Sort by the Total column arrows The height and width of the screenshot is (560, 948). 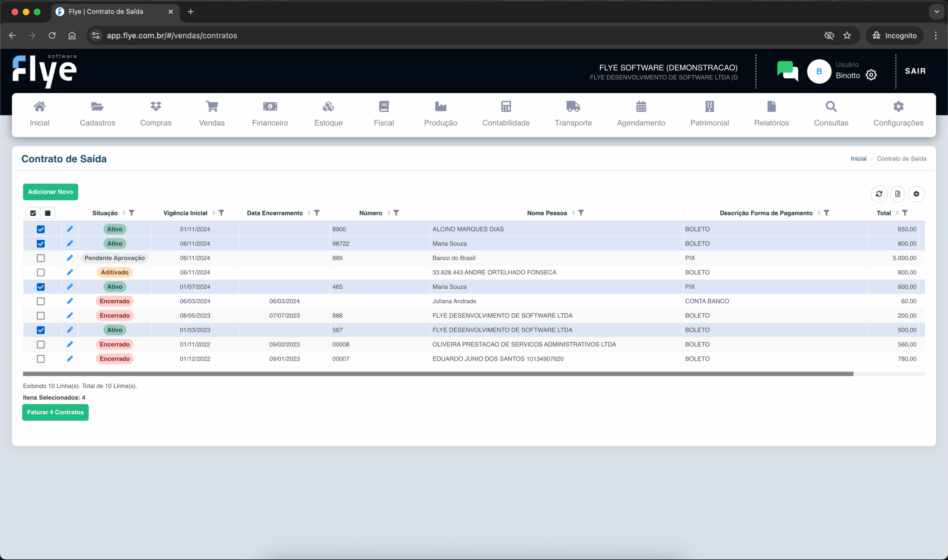click(x=897, y=213)
